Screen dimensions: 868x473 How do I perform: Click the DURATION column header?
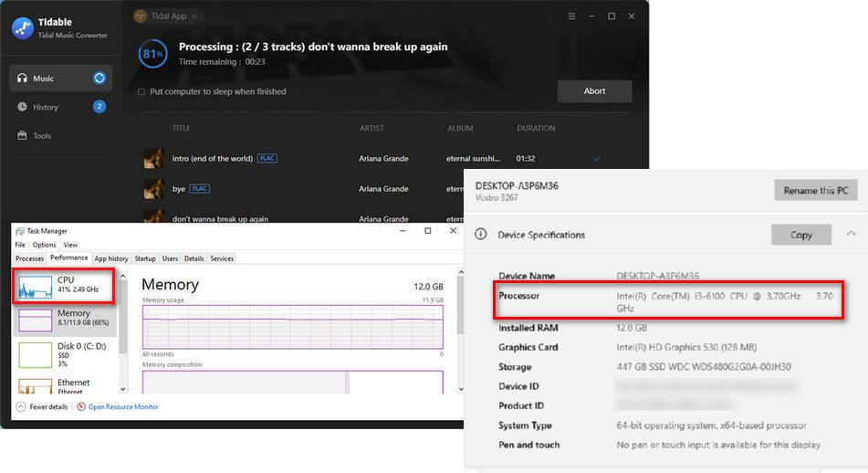click(536, 128)
